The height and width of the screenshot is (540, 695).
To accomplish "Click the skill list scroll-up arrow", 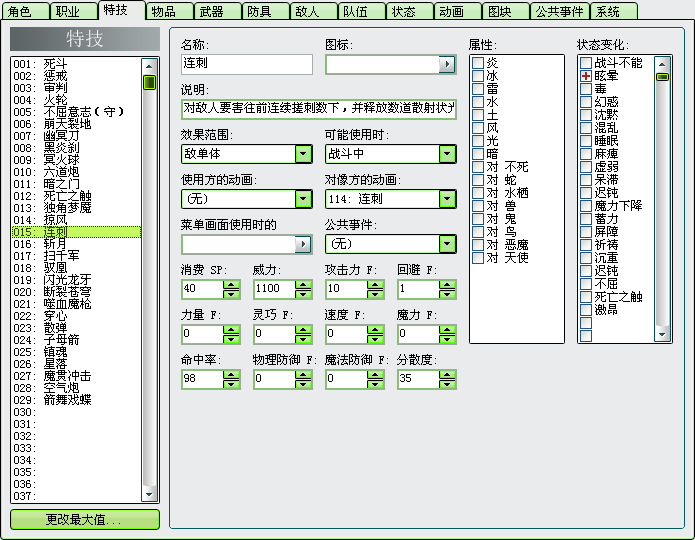I will pyautogui.click(x=149, y=66).
